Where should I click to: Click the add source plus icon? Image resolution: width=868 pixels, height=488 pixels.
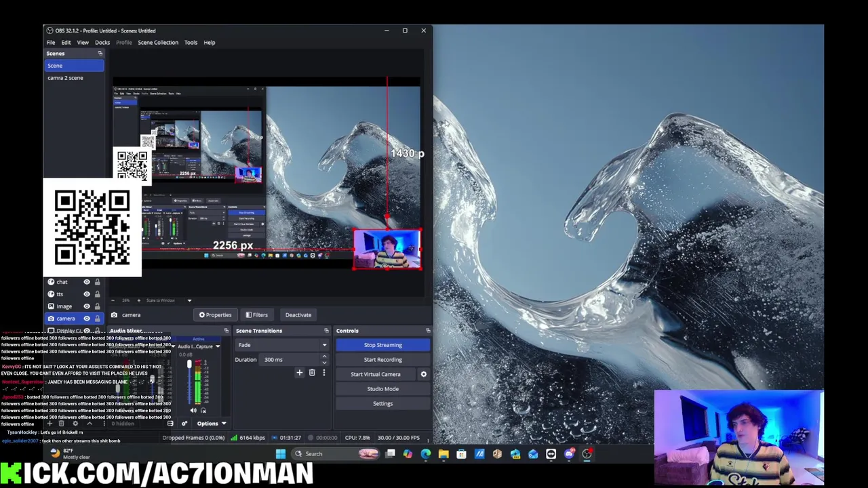tap(50, 424)
